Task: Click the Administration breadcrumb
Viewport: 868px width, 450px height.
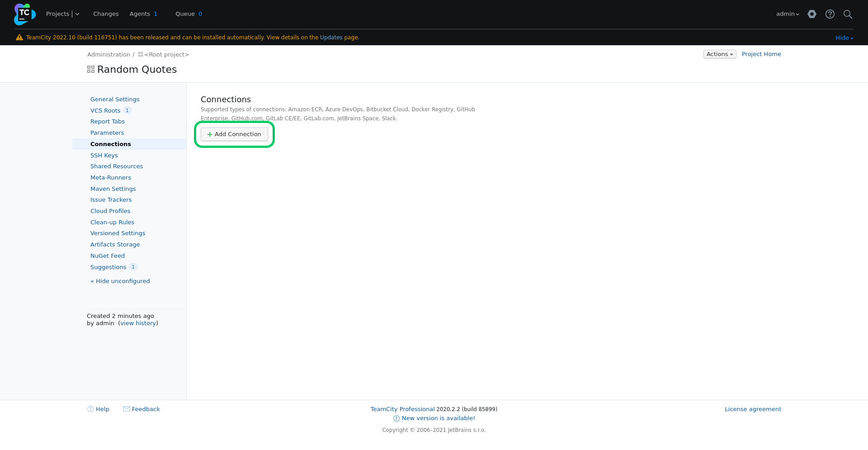Action: 108,55
